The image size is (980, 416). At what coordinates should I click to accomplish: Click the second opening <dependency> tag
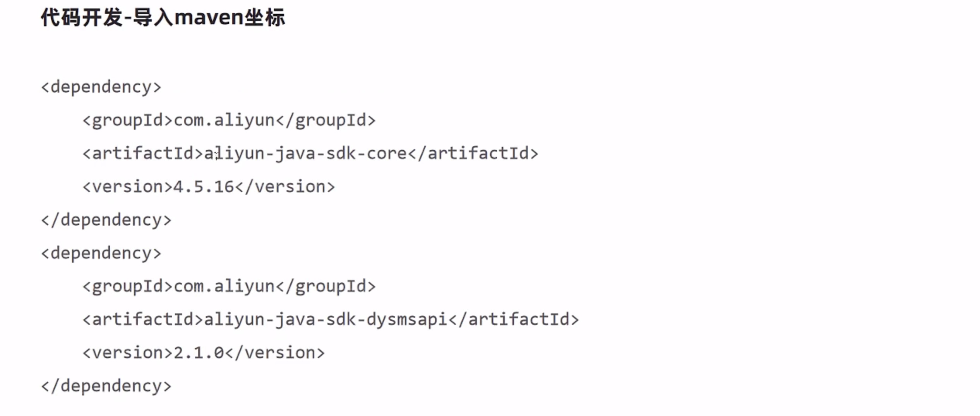click(x=101, y=253)
